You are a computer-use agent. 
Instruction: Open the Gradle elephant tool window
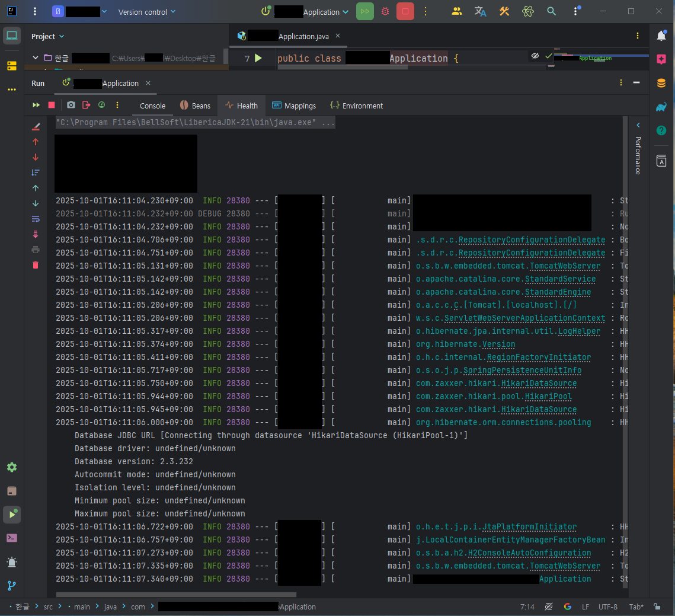[x=661, y=107]
